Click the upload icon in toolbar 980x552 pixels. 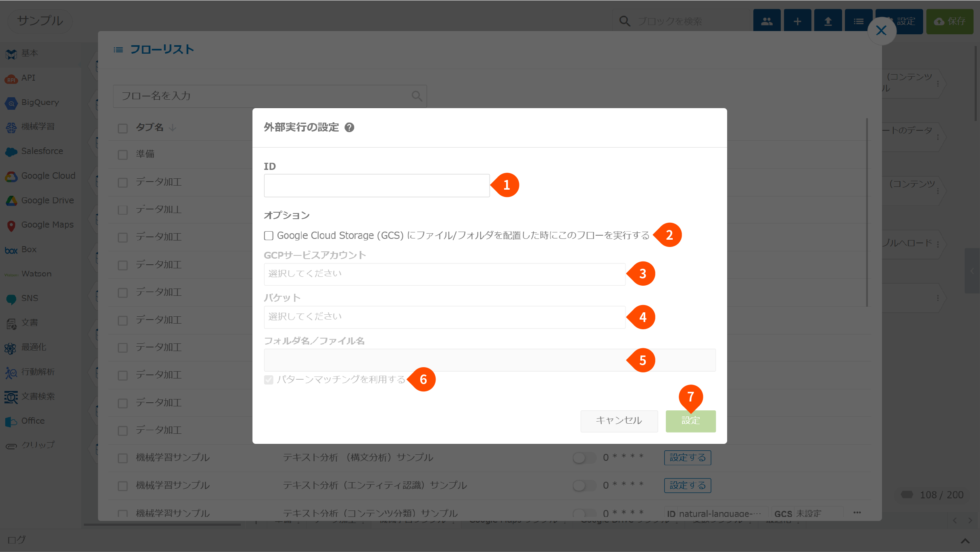(828, 21)
